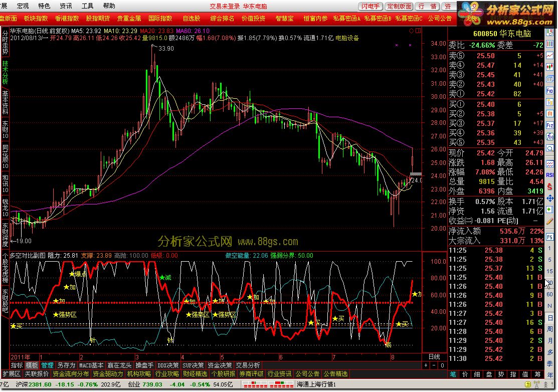Screen dimensions: 558x392
Task: Click the blue four-way move arrows icon
Action: click(x=550, y=198)
